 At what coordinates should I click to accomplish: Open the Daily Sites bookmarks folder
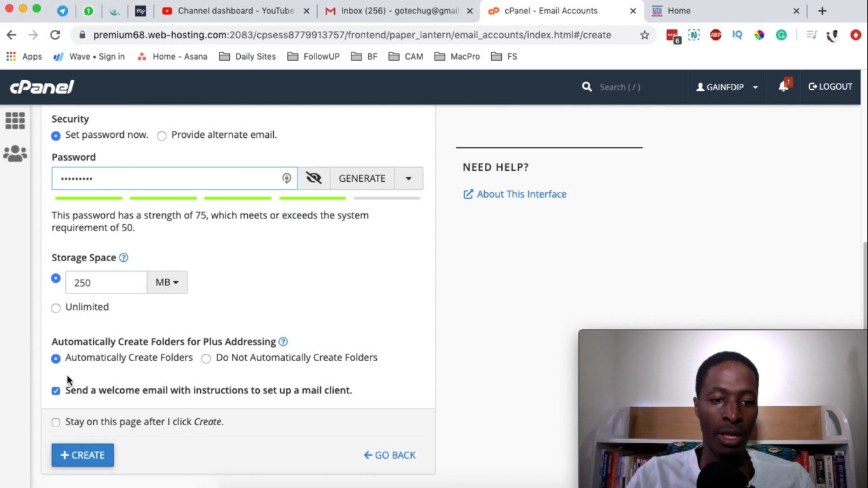click(247, 57)
